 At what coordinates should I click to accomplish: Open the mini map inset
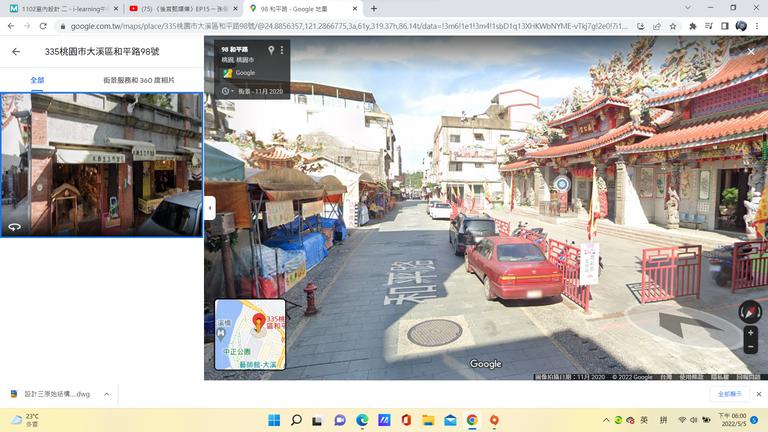click(250, 335)
